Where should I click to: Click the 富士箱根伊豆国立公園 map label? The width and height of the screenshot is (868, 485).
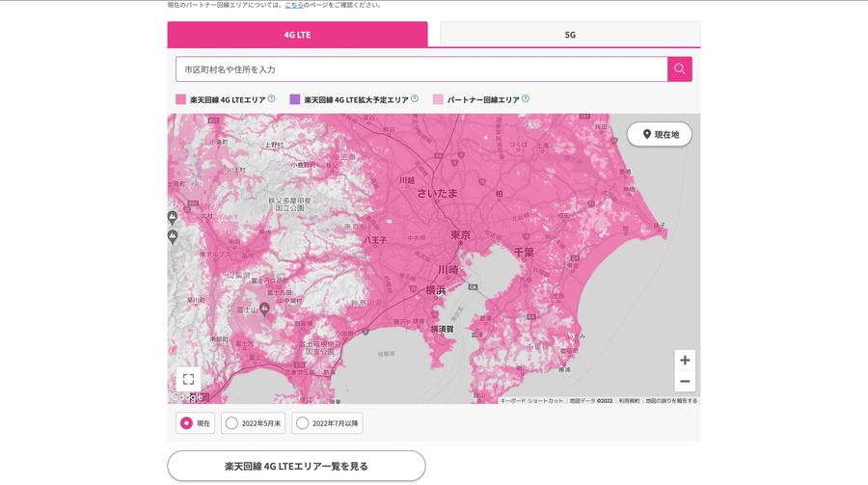pos(320,348)
